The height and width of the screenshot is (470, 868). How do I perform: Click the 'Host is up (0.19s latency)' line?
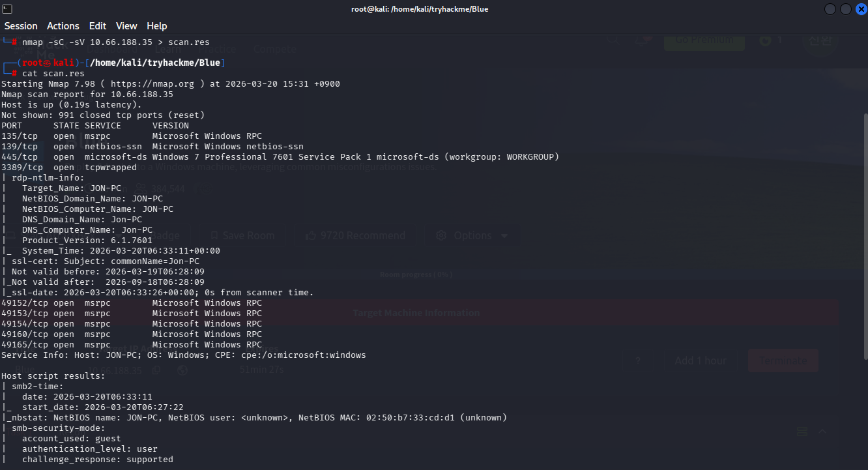pyautogui.click(x=72, y=105)
